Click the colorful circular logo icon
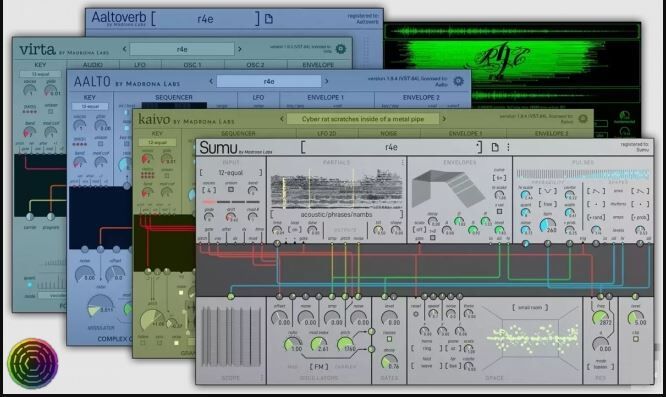This screenshot has width=666, height=397. coord(33,363)
